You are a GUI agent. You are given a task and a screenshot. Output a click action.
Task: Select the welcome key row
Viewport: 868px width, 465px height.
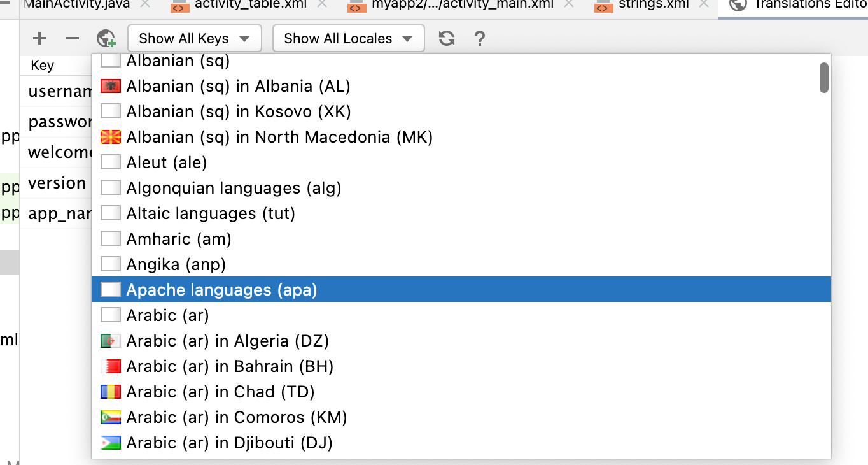[56, 152]
